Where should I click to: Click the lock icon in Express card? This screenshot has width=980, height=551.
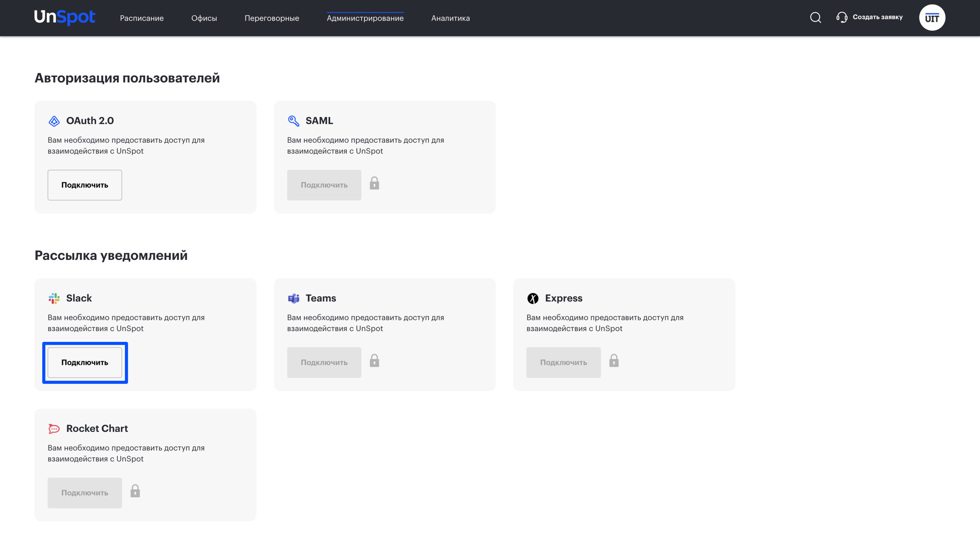(x=614, y=361)
